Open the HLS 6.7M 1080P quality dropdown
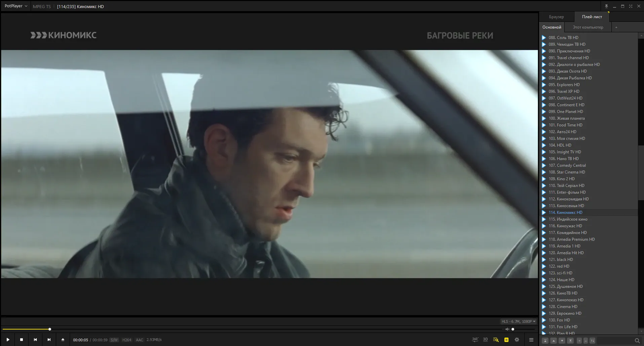Viewport: 644px width, 346px height. (x=518, y=321)
